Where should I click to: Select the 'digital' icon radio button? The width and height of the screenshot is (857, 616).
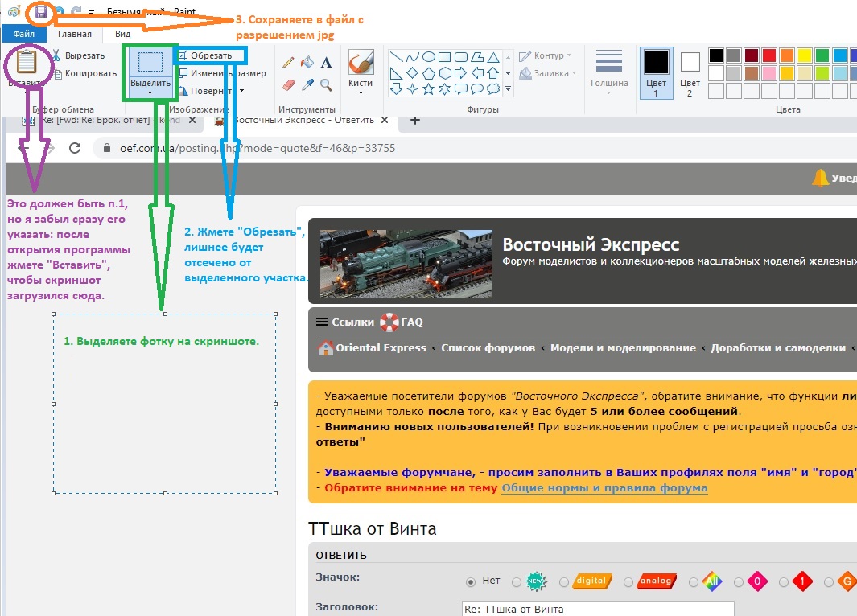(x=564, y=583)
